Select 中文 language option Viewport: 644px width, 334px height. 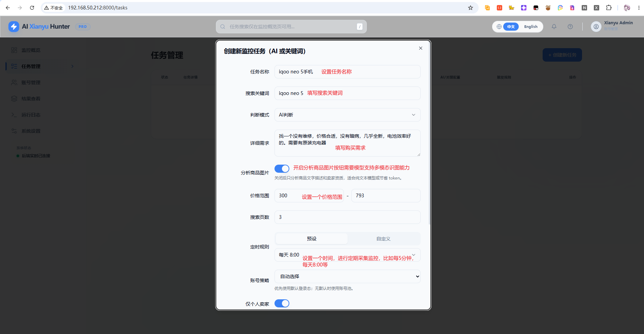511,27
